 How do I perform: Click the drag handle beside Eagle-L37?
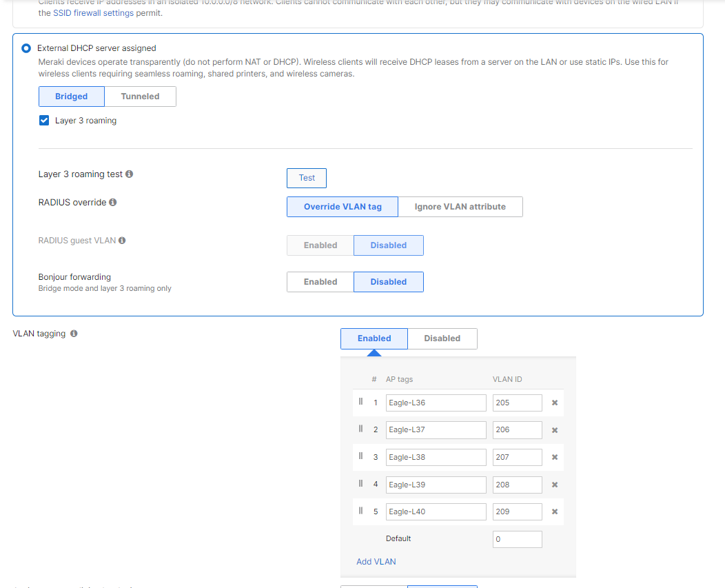tap(360, 428)
